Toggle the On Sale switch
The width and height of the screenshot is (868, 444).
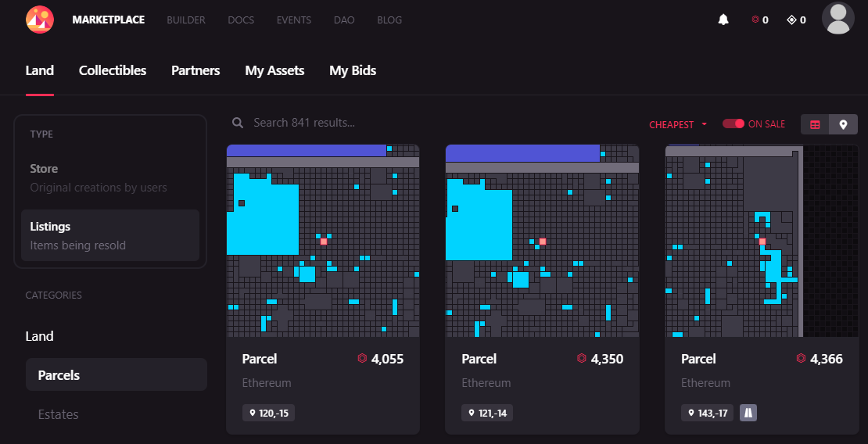tap(733, 124)
